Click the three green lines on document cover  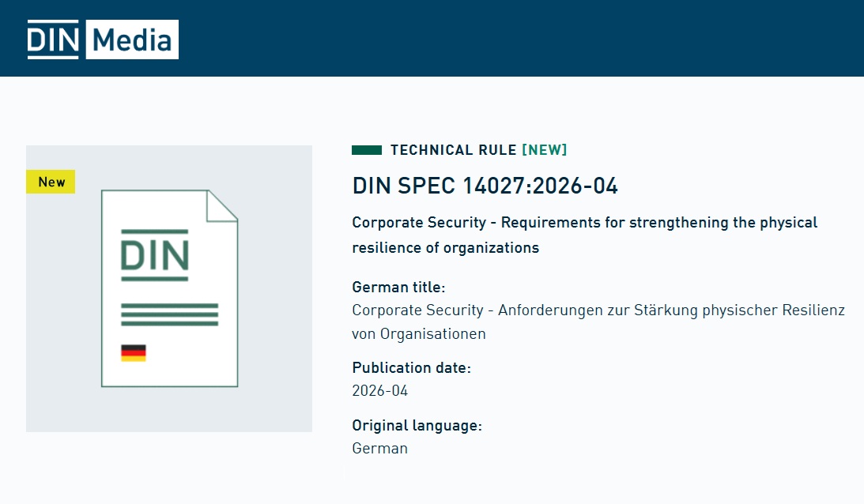point(169,314)
